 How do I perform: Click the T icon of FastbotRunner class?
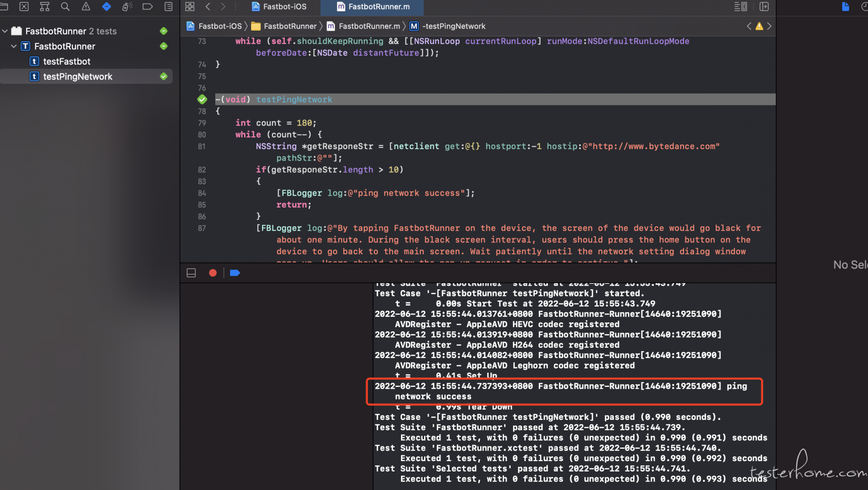coord(26,46)
